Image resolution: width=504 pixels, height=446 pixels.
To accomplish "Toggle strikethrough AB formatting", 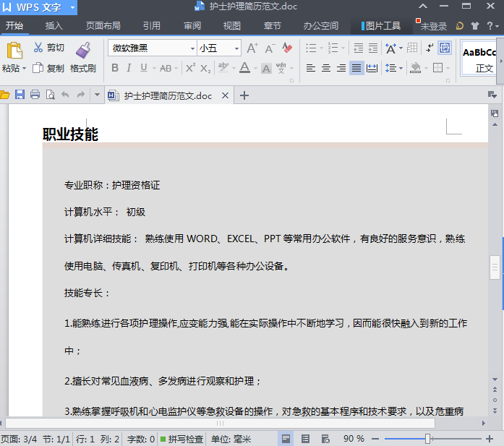I will pyautogui.click(x=166, y=68).
